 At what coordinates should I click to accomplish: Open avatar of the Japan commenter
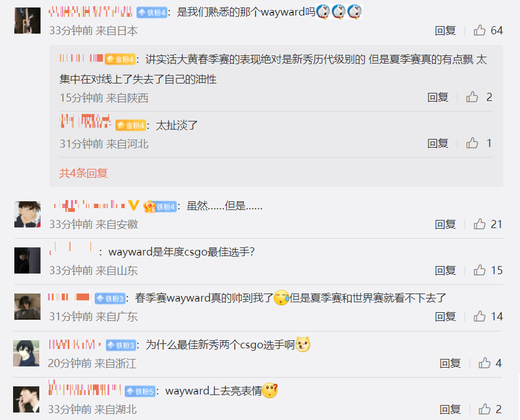pos(27,21)
